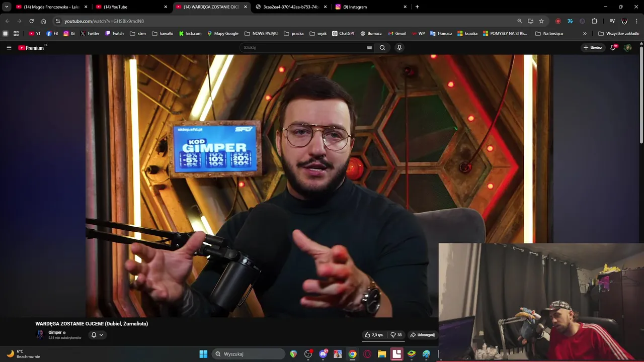Screen dimensions: 644x362
Task: Open the YouTube hamburger guide menu
Action: [x=9, y=48]
